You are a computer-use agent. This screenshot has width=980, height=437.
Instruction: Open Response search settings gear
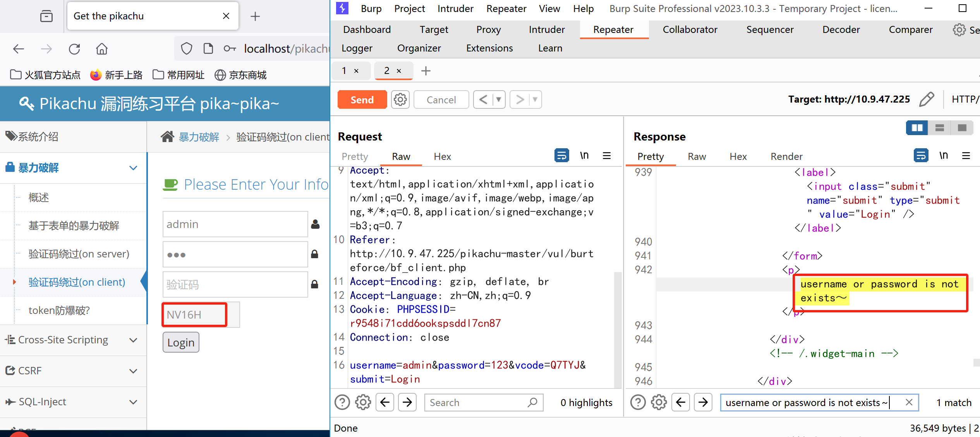click(x=659, y=403)
